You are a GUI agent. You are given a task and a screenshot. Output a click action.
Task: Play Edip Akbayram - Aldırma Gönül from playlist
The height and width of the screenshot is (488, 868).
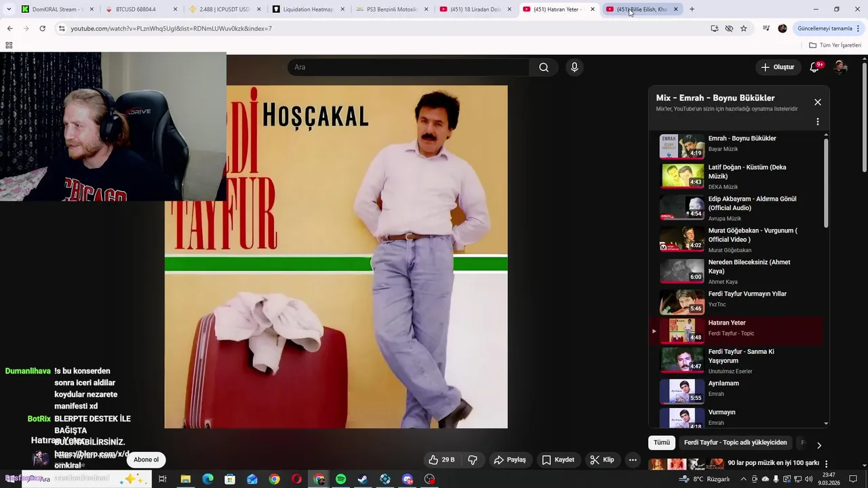click(736, 208)
